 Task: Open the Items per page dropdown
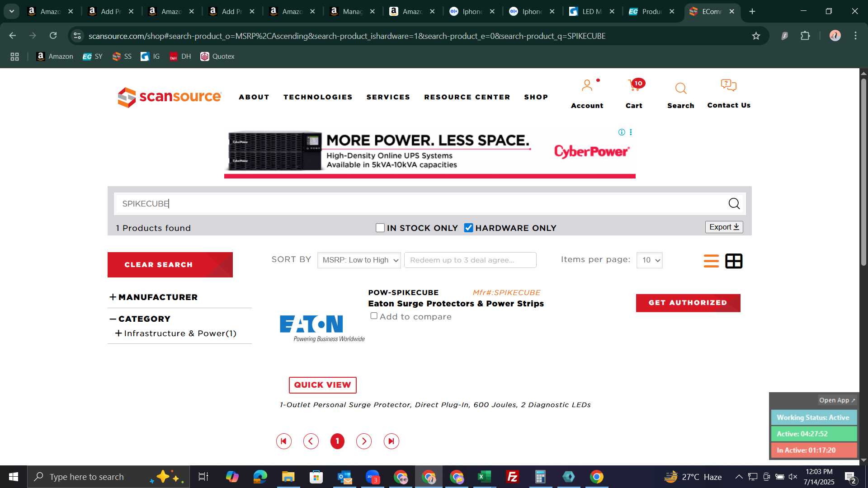[649, 260]
